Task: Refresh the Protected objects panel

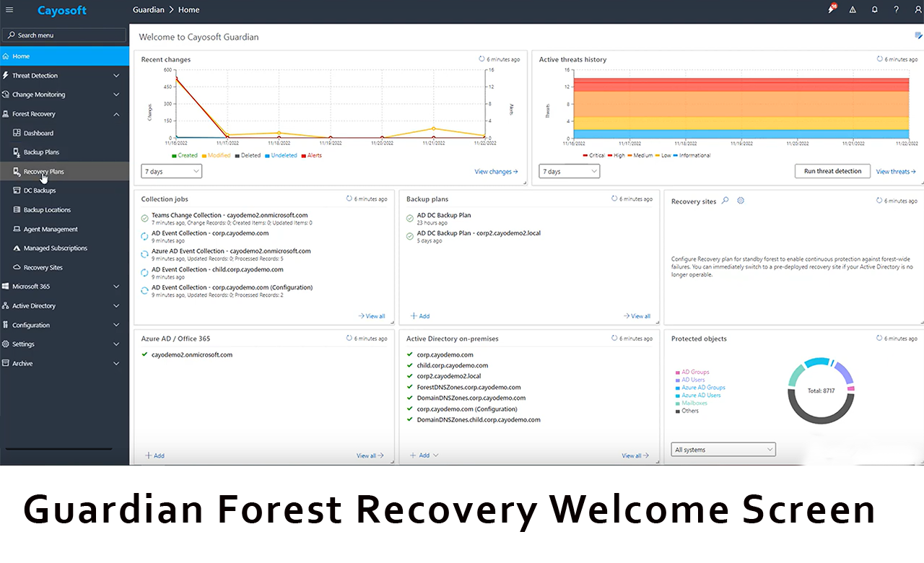Action: [x=879, y=338]
